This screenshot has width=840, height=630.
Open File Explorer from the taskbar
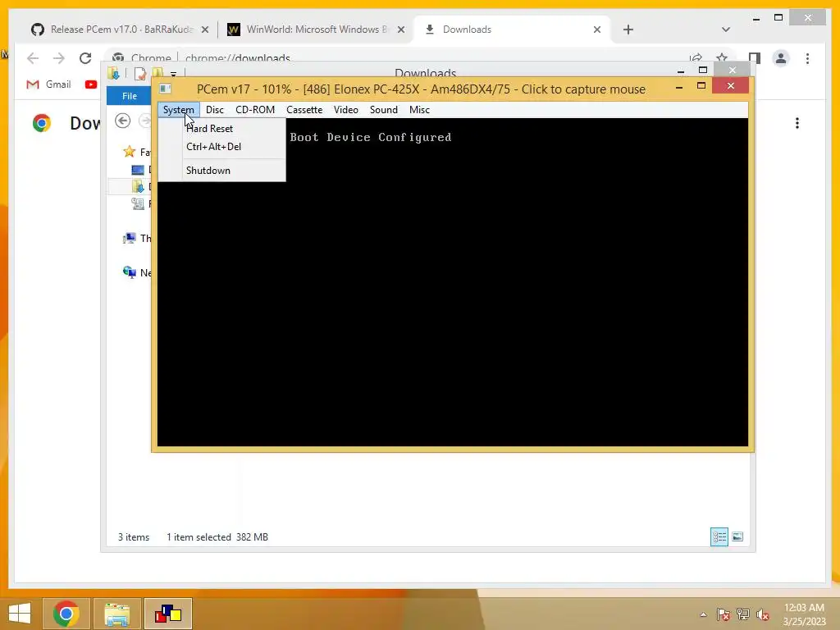click(x=116, y=614)
